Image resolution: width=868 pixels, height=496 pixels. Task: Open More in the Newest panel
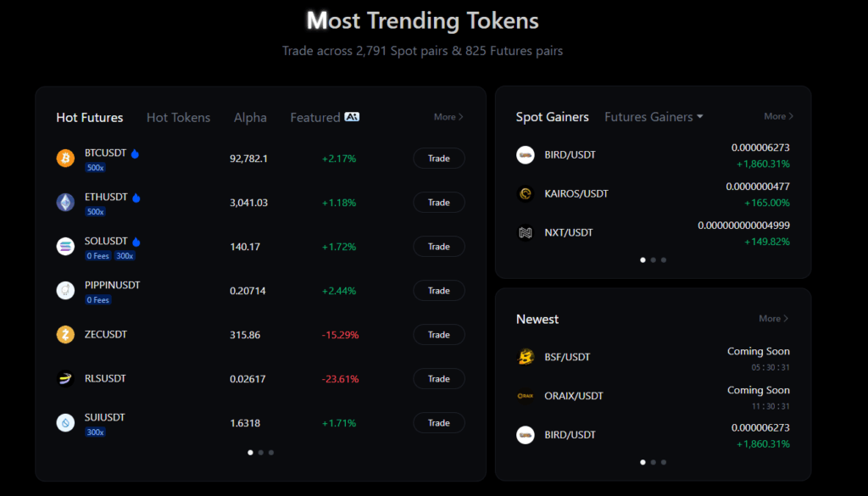(x=773, y=319)
